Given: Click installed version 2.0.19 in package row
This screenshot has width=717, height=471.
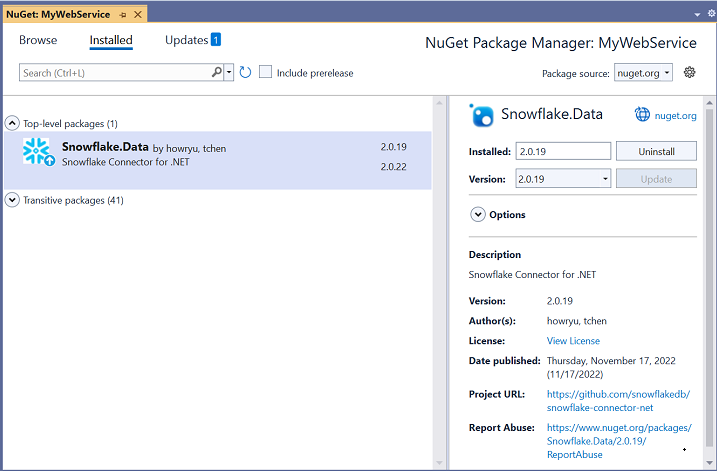Looking at the screenshot, I should 393,147.
